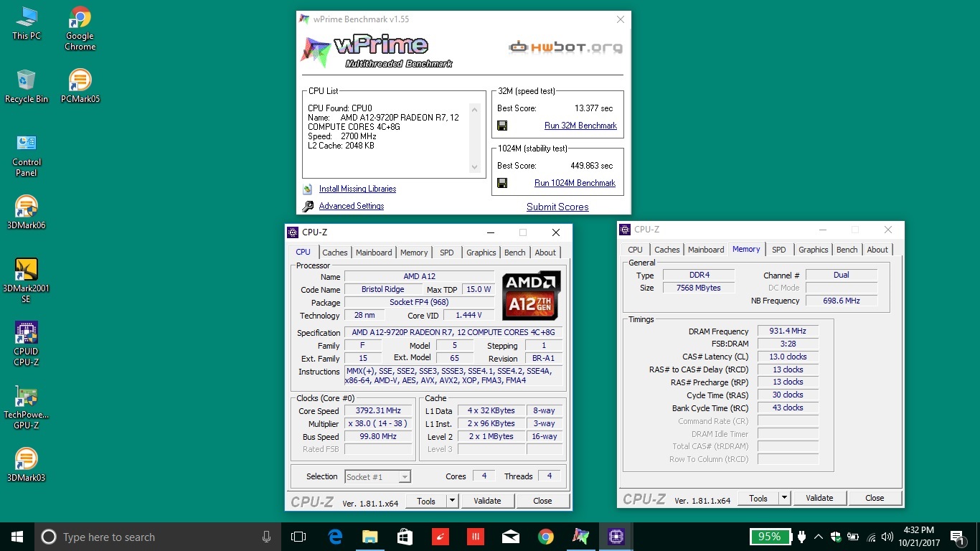Open File Explorer from the taskbar
This screenshot has width=980, height=551.
pyautogui.click(x=369, y=537)
